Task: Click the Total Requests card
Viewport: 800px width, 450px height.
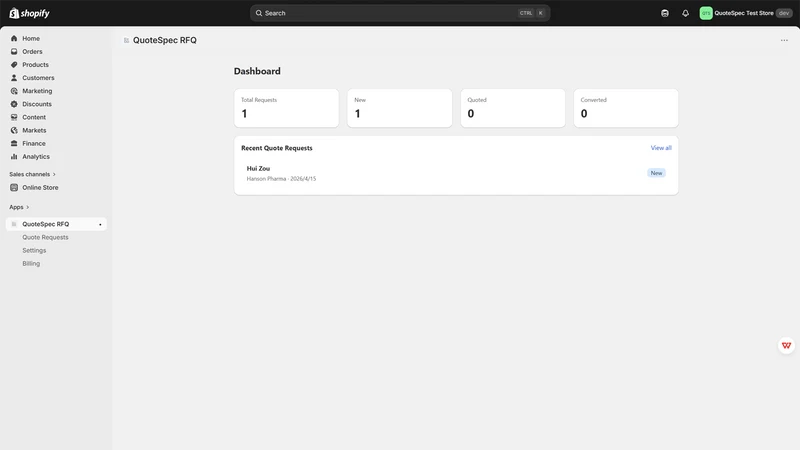Action: (x=286, y=108)
